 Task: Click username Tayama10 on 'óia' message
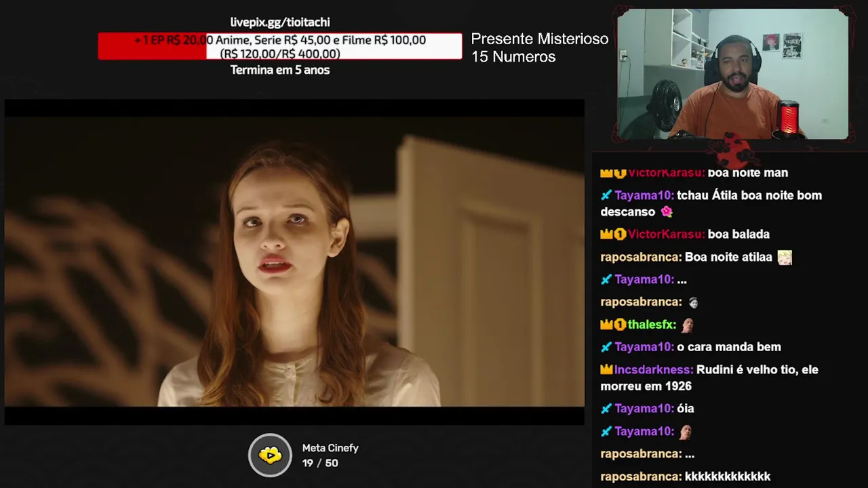pyautogui.click(x=644, y=409)
